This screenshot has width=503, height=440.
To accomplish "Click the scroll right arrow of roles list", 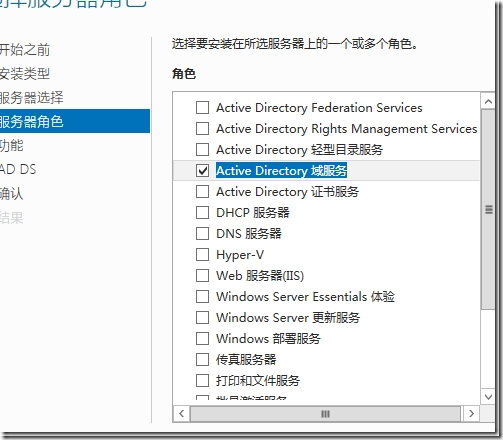I will tap(471, 414).
